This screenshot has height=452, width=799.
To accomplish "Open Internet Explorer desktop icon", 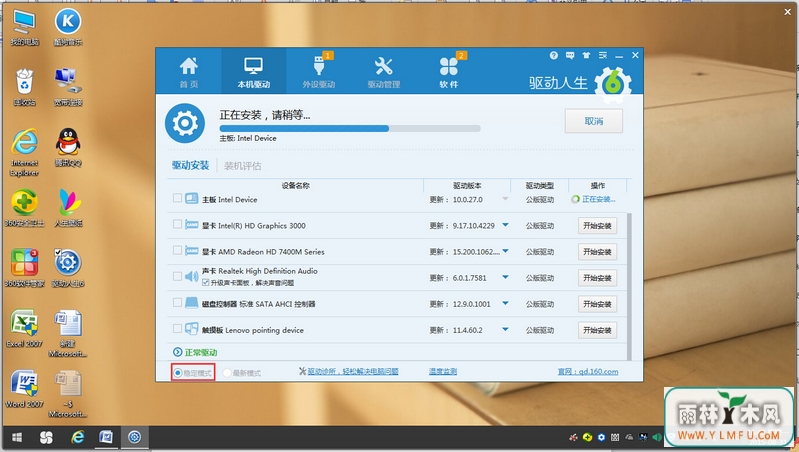I will (24, 152).
